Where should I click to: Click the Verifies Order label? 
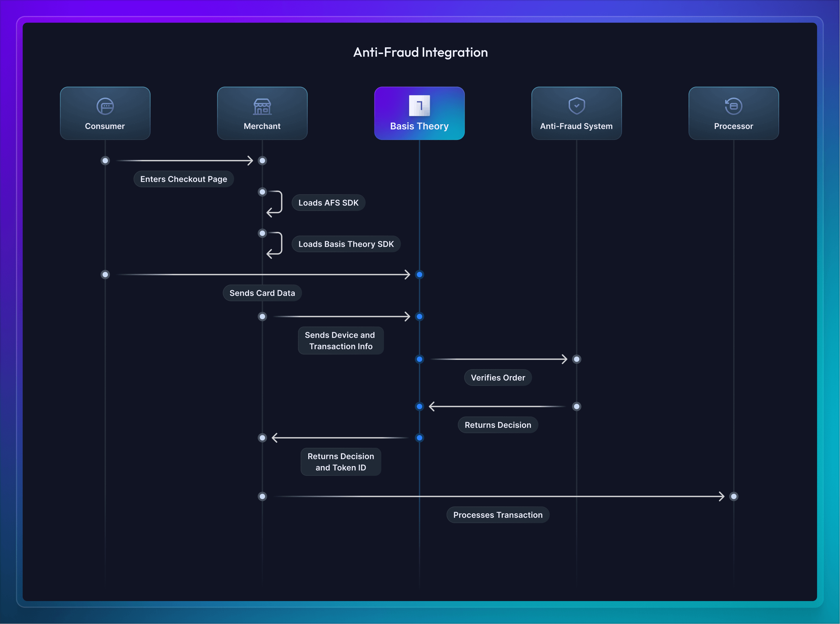point(498,378)
